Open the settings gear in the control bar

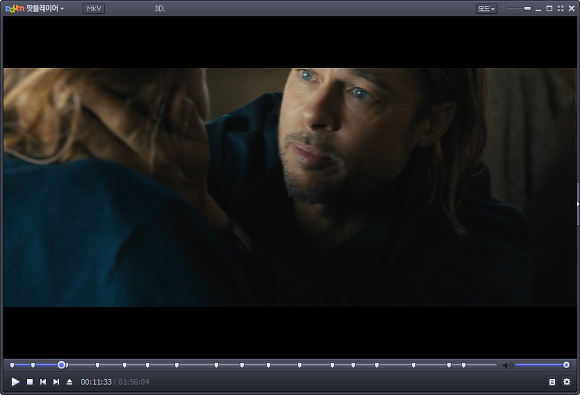pyautogui.click(x=567, y=382)
